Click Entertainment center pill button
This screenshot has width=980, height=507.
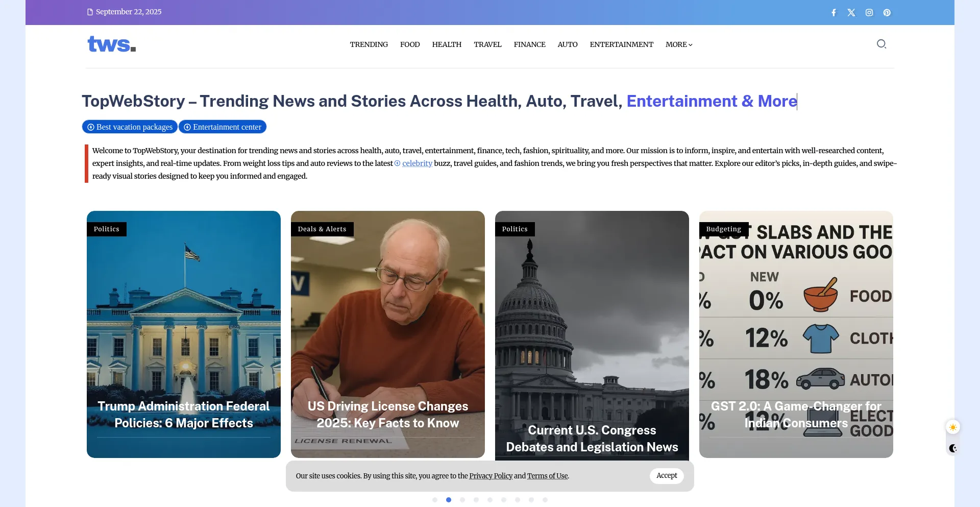[x=223, y=127]
